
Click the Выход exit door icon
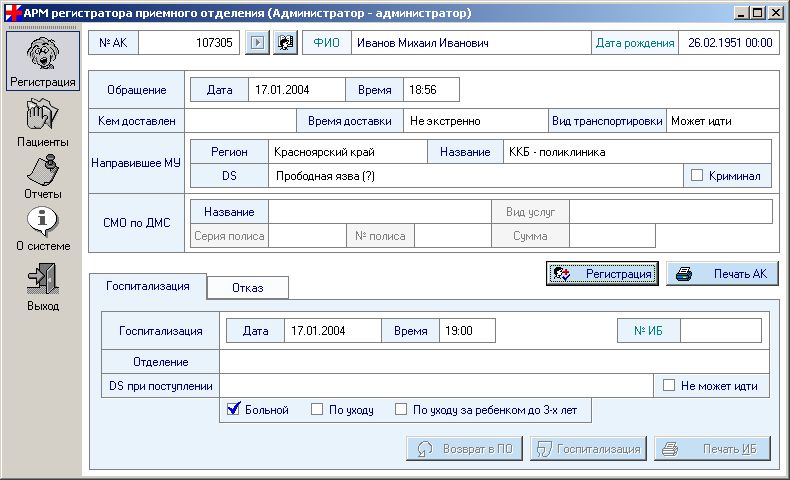(41, 278)
